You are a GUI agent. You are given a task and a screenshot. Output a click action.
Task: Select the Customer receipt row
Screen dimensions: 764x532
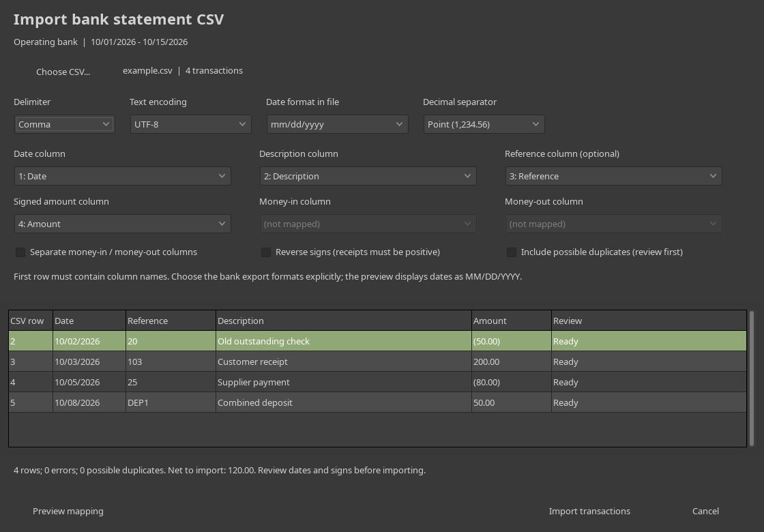pyautogui.click(x=378, y=361)
